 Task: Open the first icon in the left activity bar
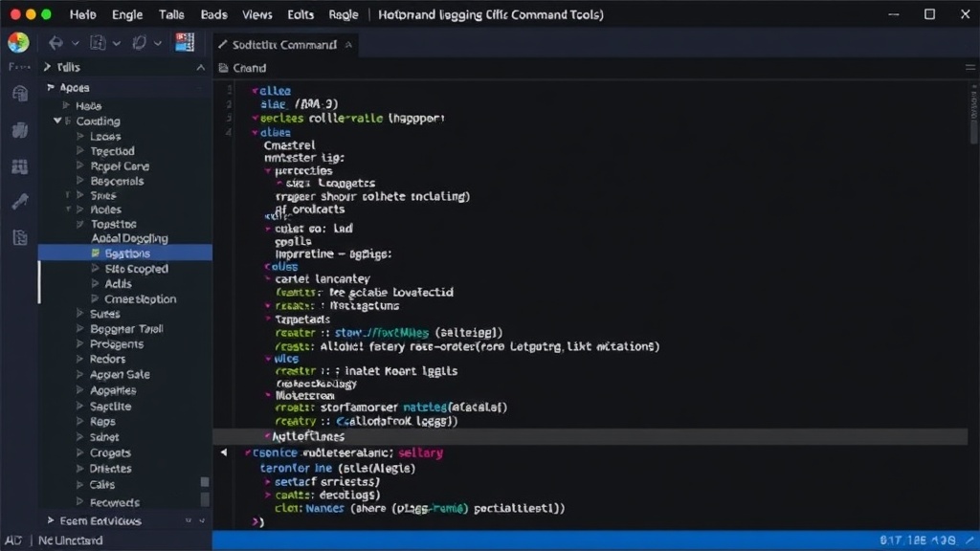pos(20,94)
